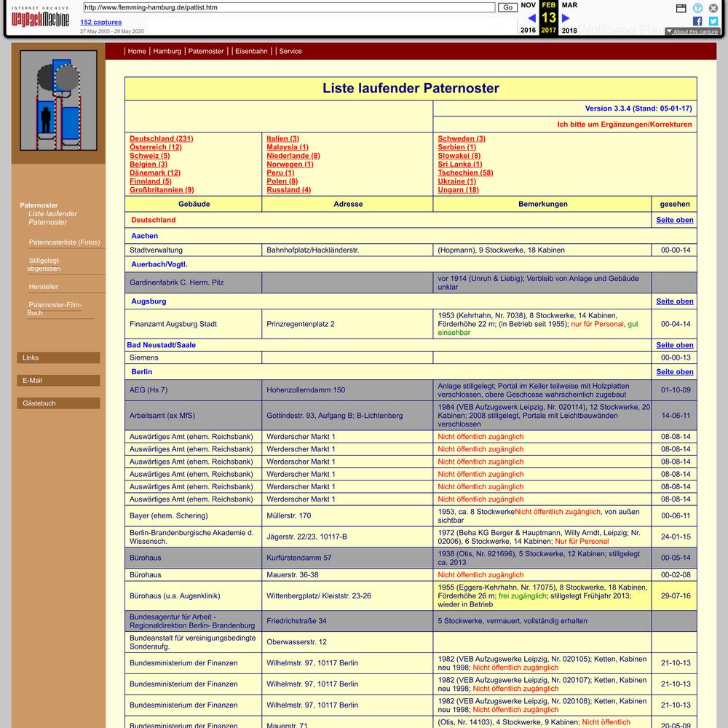728x728 pixels.
Task: Open the Service menu item
Action: click(x=290, y=51)
